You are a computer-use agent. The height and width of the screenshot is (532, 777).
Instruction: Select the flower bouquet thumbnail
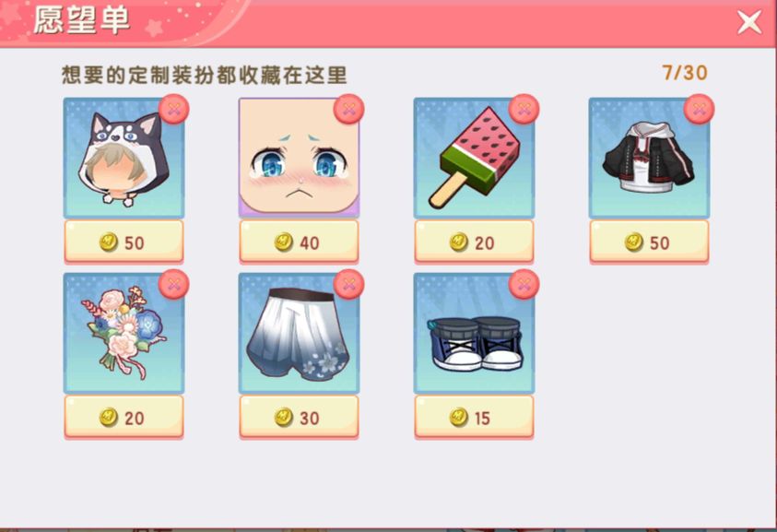124,333
